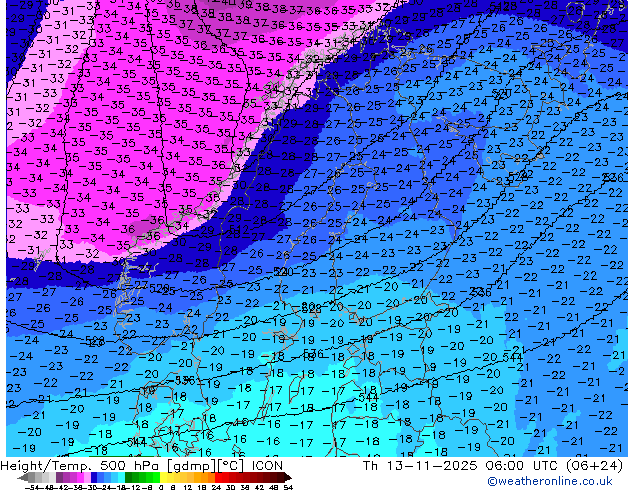Click the [gdmp] unit label
634x490 pixels.
pos(189,466)
